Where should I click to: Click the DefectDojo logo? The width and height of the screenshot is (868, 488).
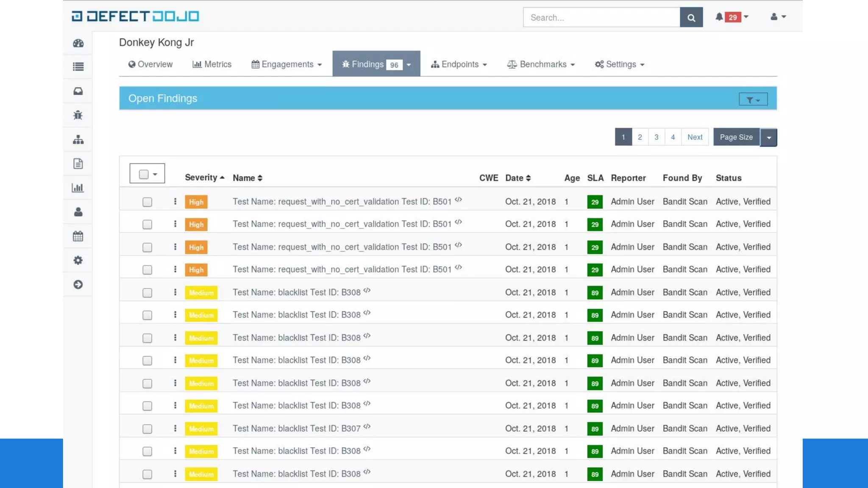pos(135,16)
